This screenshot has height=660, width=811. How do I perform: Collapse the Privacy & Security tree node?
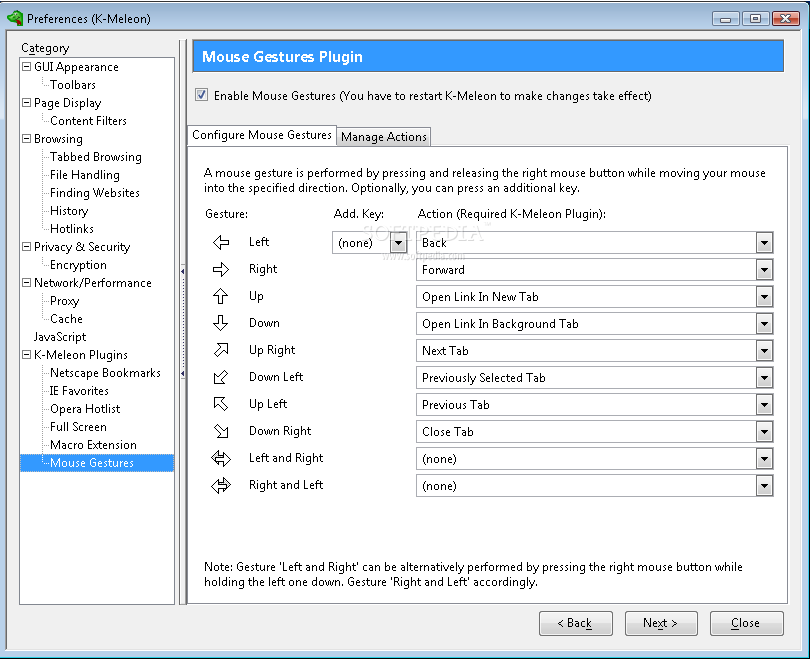[26, 246]
